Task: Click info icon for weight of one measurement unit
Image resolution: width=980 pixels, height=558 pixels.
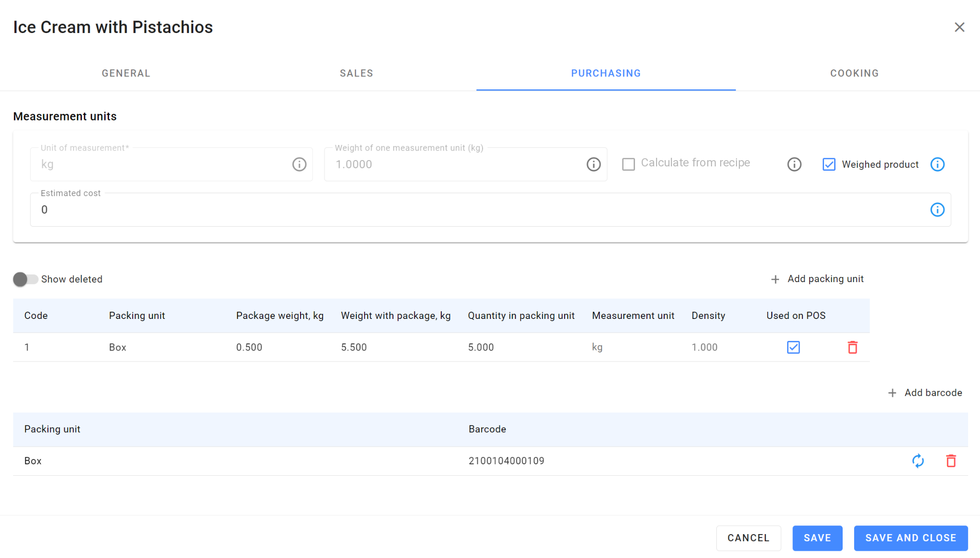Action: [593, 164]
